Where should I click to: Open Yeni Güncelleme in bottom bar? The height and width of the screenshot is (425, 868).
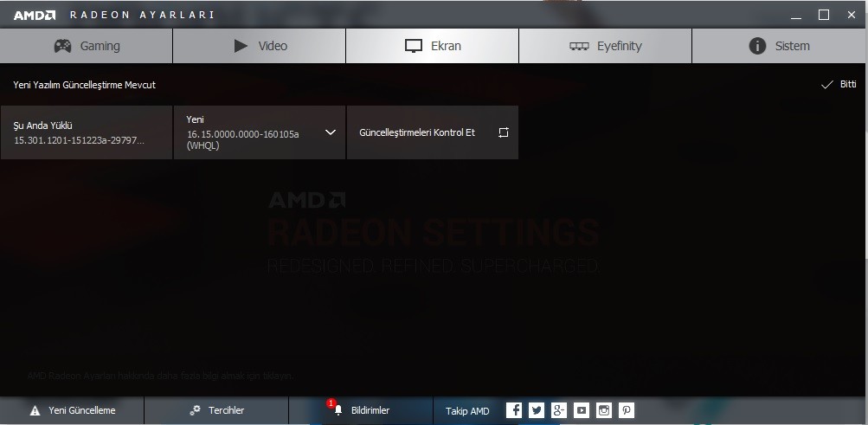click(x=72, y=410)
